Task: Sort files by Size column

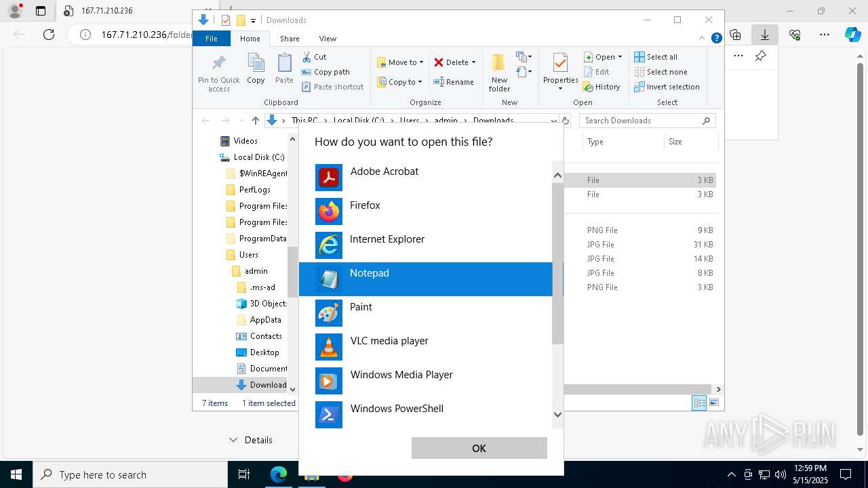Action: coord(690,142)
